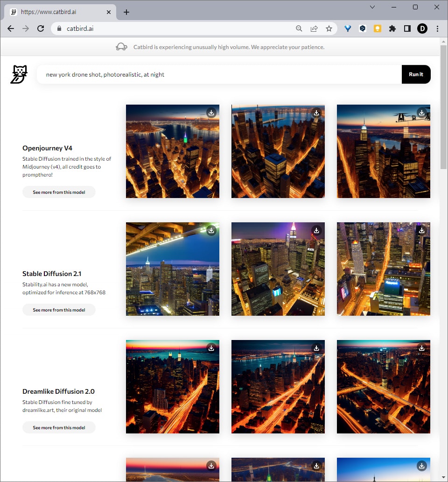This screenshot has height=482, width=448.
Task: Click the scrollbar down arrow
Action: point(443,477)
